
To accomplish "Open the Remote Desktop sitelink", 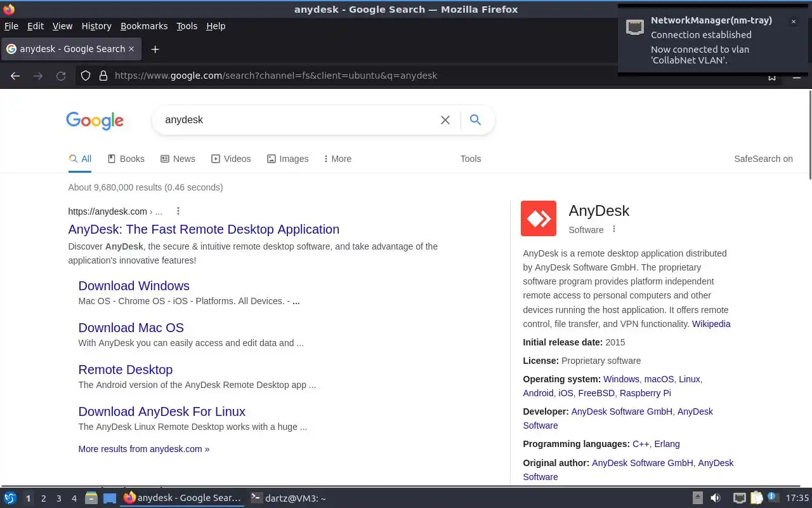I will pyautogui.click(x=125, y=370).
